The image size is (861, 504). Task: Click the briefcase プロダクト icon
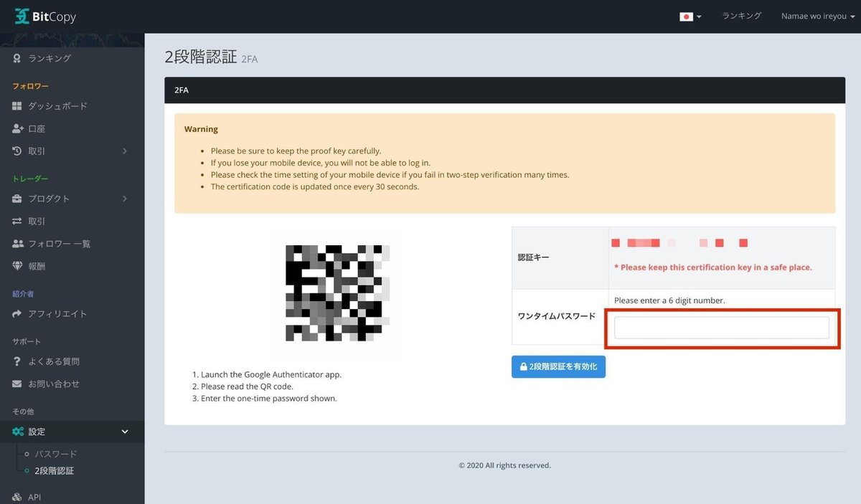pos(17,199)
